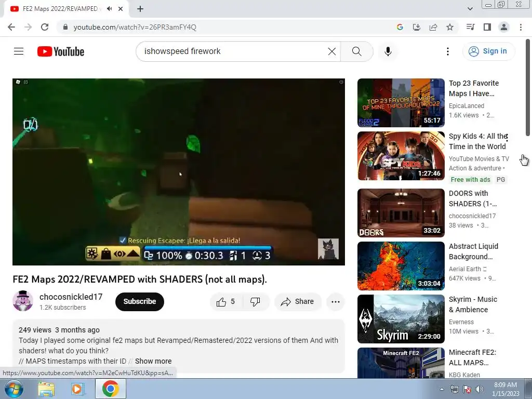Screen dimensions: 532x399
Task: Click the EpicaLanced channel name
Action: [x=466, y=106]
